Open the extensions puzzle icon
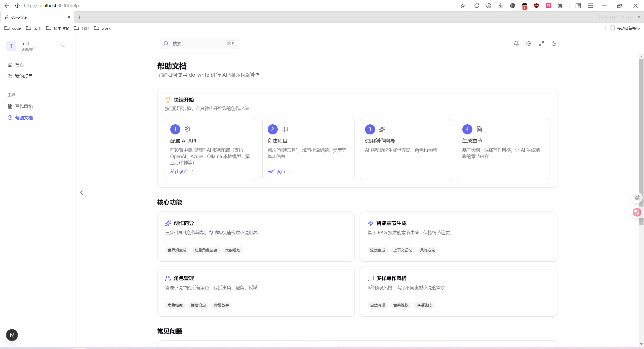Image resolution: width=644 pixels, height=349 pixels. (x=560, y=6)
